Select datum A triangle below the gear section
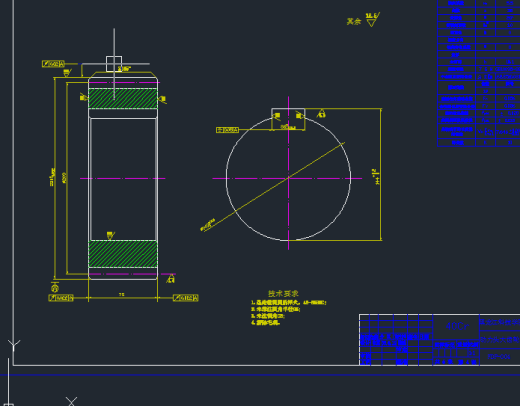Image resolution: width=520 pixels, height=406 pixels. (171, 279)
